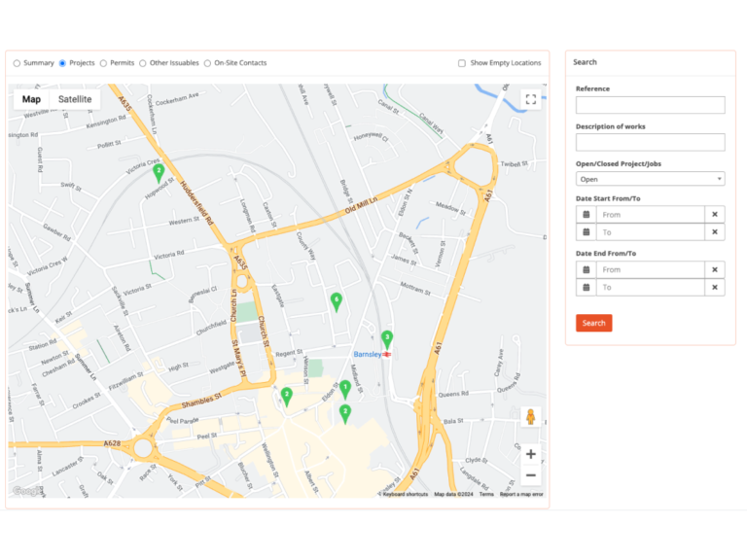This screenshot has width=747, height=560.
Task: Click the Shambles St label
Action: click(x=201, y=401)
